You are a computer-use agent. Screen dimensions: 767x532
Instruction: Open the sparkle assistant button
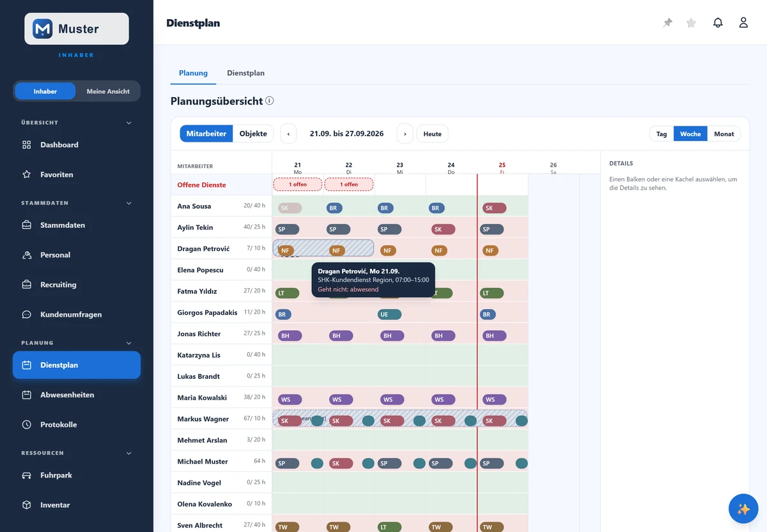pos(743,509)
